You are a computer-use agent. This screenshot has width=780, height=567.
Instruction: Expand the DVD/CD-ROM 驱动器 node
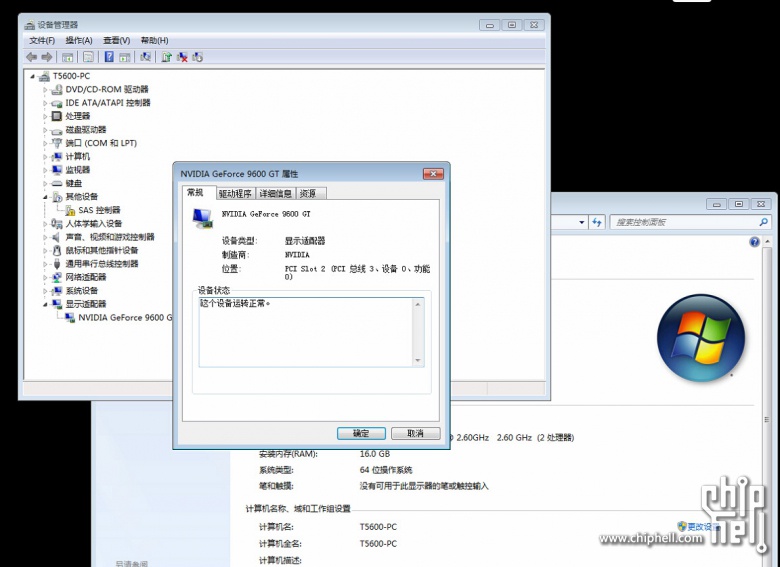45,90
